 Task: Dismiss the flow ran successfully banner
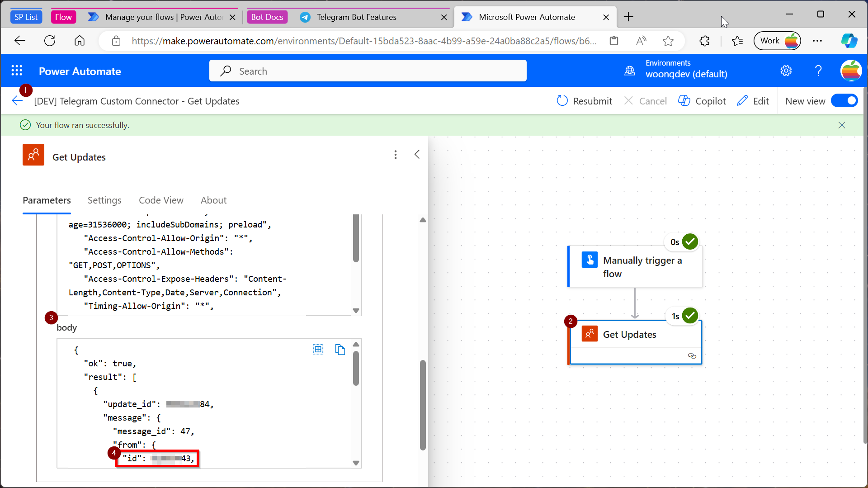(x=842, y=125)
